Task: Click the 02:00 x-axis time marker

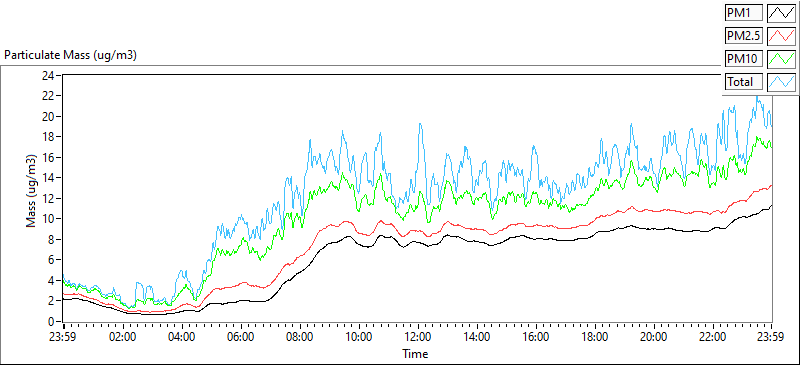Action: point(123,337)
